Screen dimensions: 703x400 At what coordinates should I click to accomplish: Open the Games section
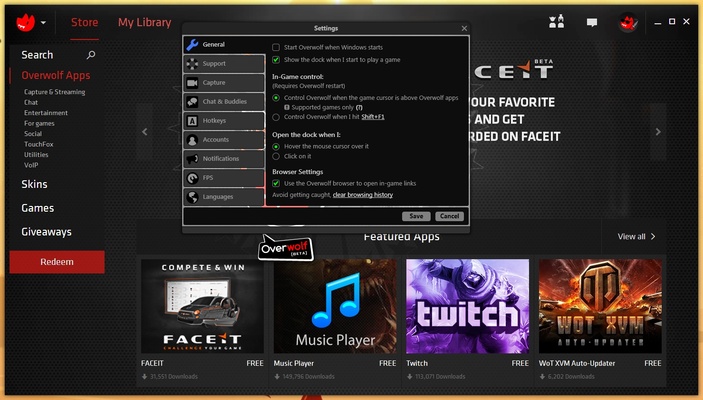click(x=37, y=208)
